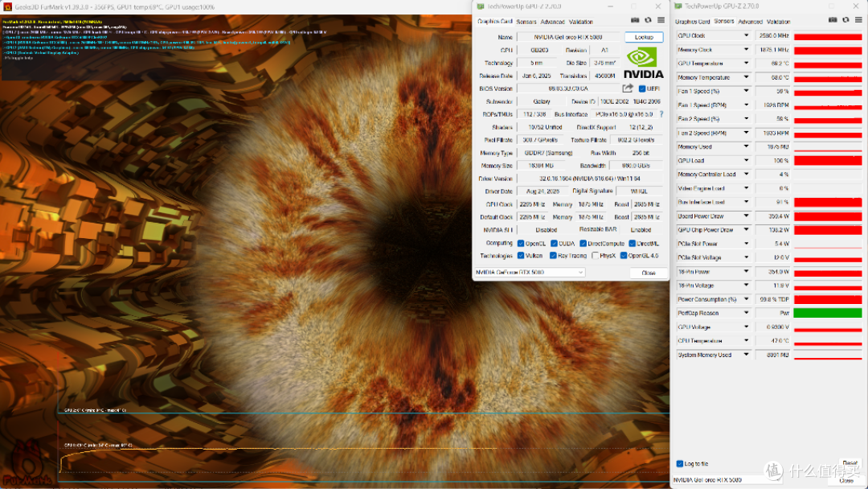Screen dimensions: 868x489
Task: Toggle the OpenCL checkbox
Action: [521, 243]
